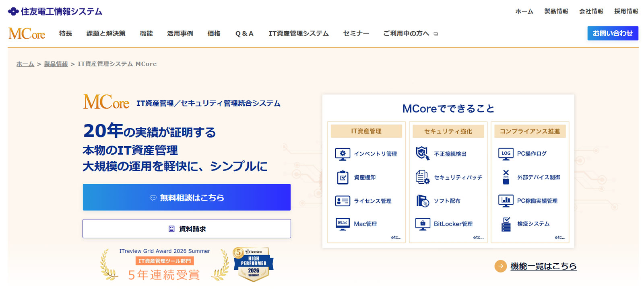Click the Mac管理 monitor icon

tap(343, 224)
